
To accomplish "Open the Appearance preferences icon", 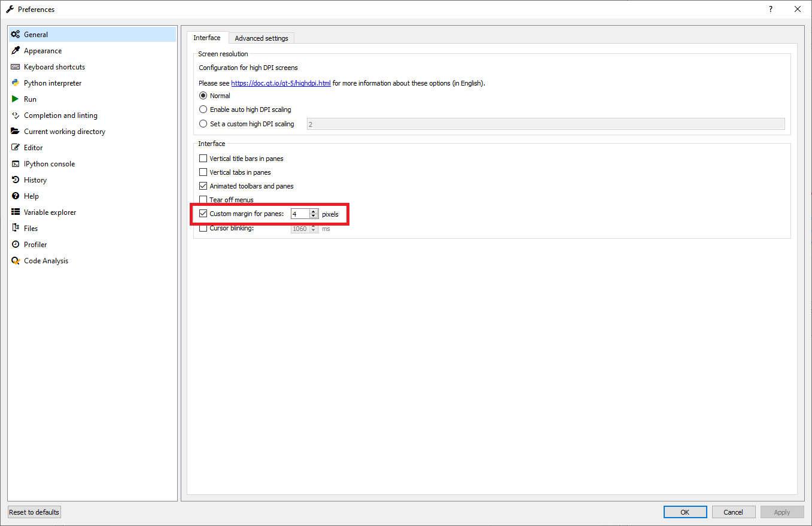I will point(16,50).
